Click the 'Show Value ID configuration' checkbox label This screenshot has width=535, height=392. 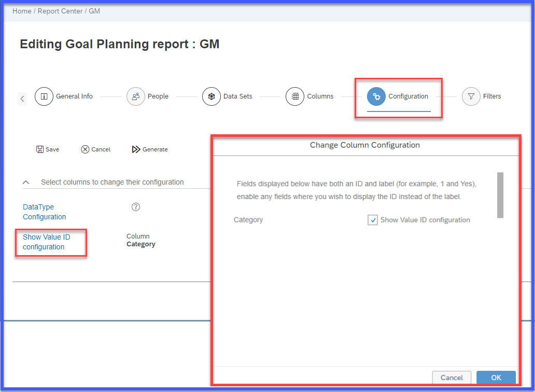(425, 220)
